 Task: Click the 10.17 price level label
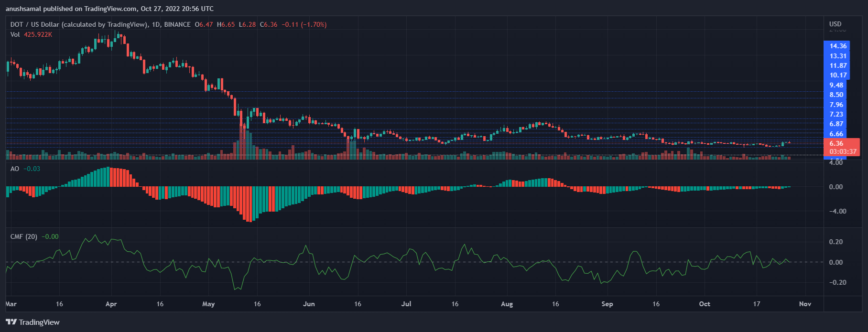point(838,75)
